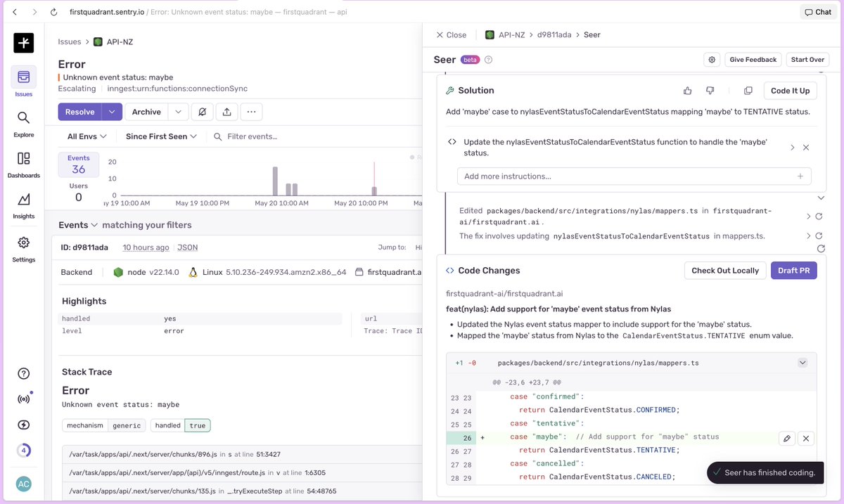Open the lightning bolt service incidents icon

23,425
